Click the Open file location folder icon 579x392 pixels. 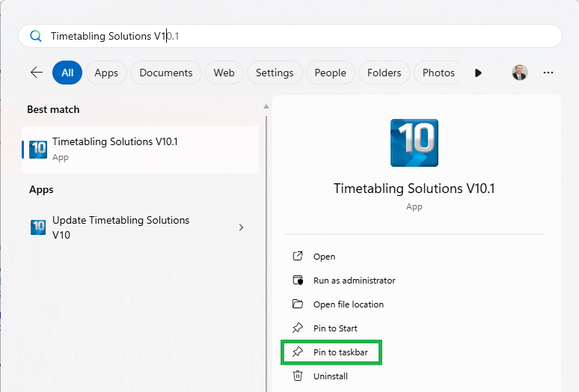[298, 304]
